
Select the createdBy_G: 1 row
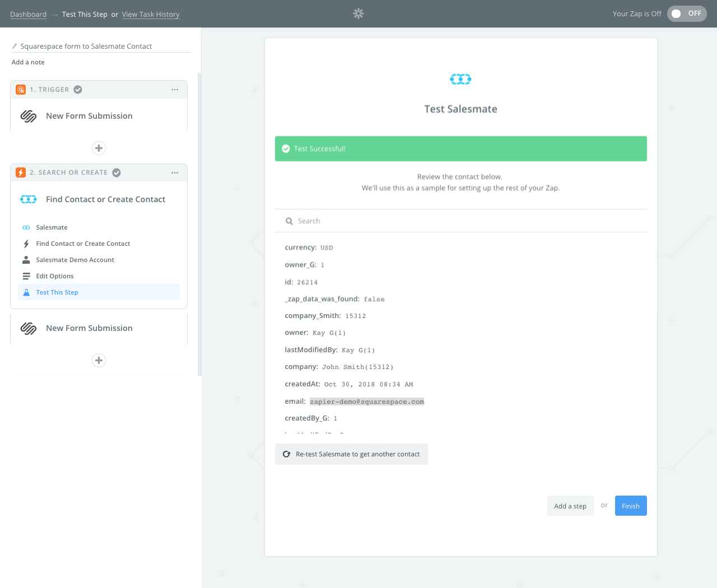(311, 418)
